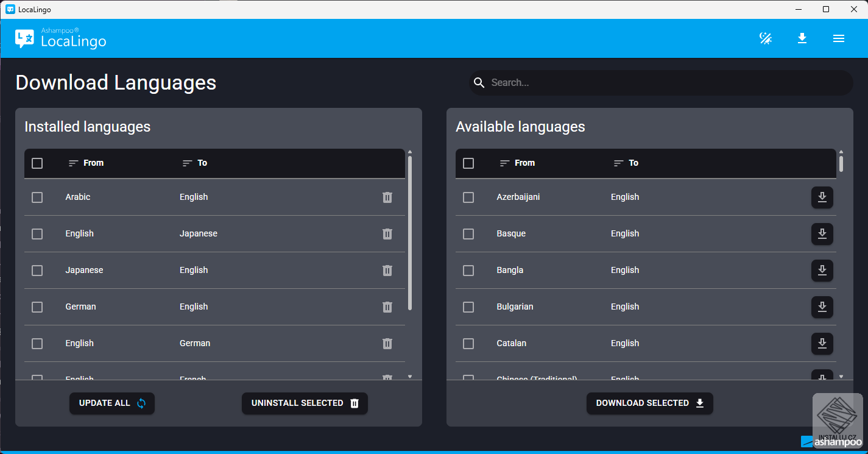The height and width of the screenshot is (454, 868).
Task: Delete Arabic-to-English using its trash icon
Action: [x=387, y=197]
